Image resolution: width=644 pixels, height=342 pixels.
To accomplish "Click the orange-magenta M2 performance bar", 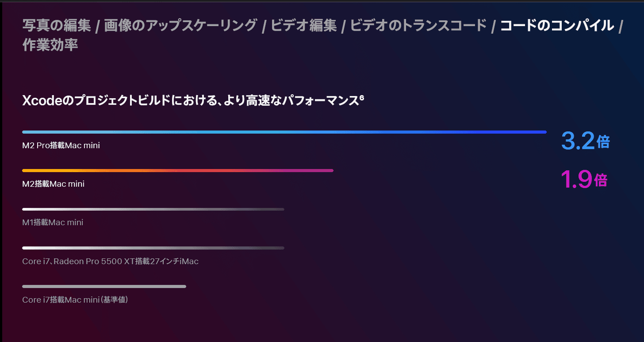I will [178, 170].
